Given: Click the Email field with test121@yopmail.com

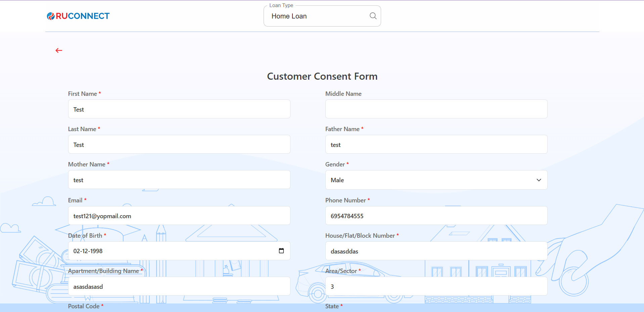Looking at the screenshot, I should (179, 216).
